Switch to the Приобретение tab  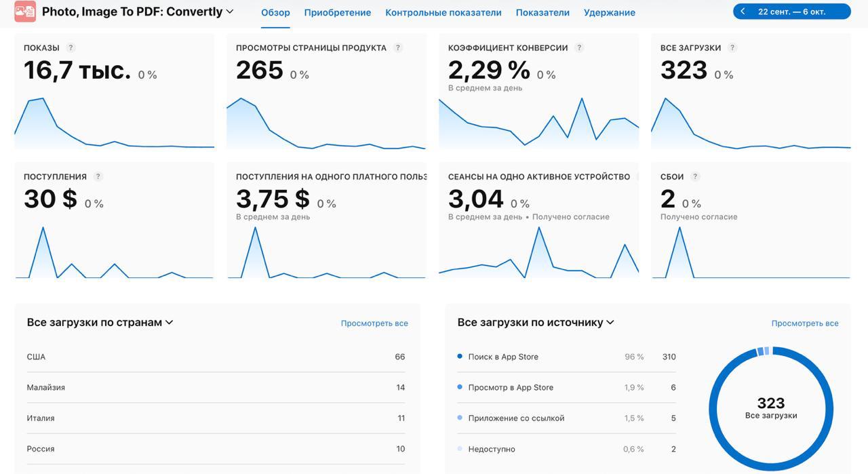click(x=337, y=12)
